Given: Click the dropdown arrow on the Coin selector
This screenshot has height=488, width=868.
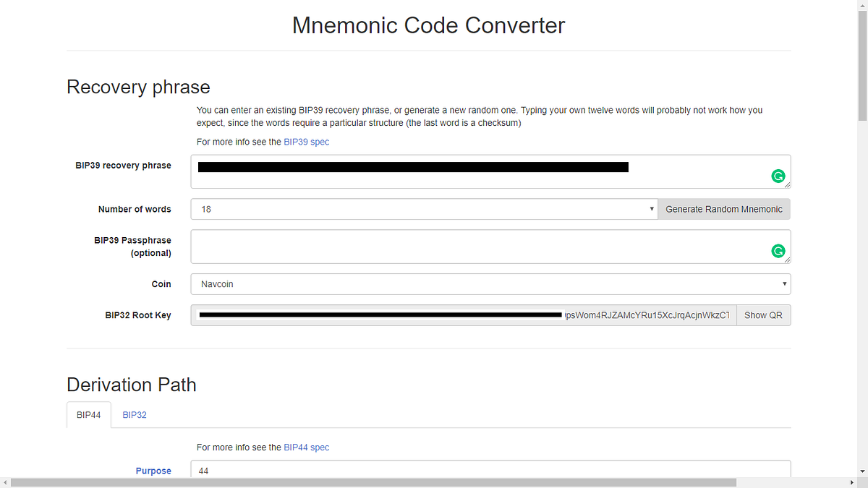Looking at the screenshot, I should (784, 283).
